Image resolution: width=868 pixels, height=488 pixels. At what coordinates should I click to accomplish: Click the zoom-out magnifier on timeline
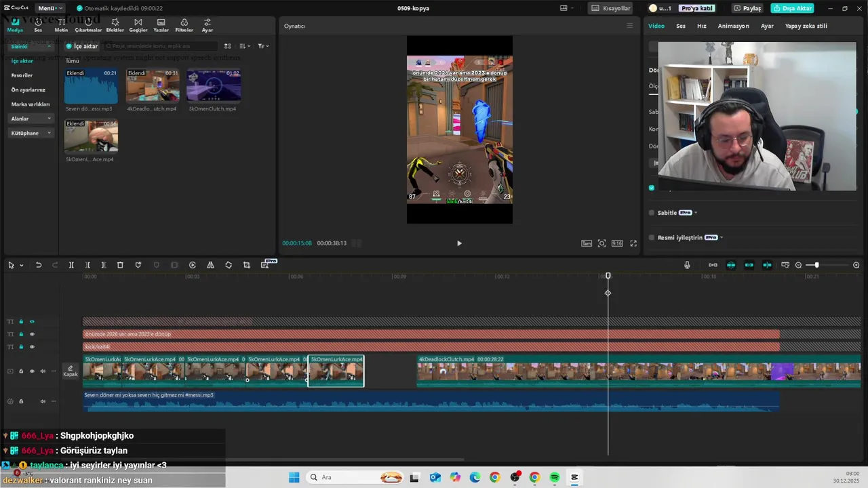pyautogui.click(x=798, y=265)
